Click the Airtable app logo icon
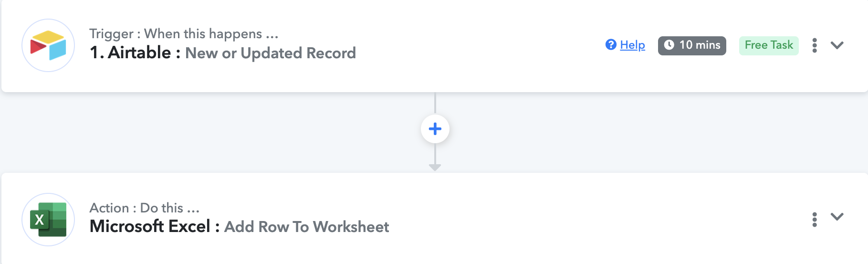The width and height of the screenshot is (868, 264). [x=48, y=45]
